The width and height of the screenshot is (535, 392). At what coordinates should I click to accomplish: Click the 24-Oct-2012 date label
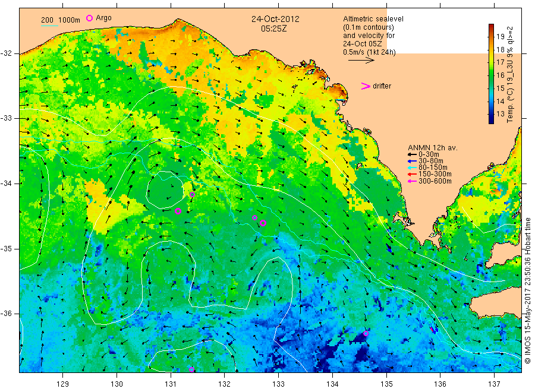275,19
